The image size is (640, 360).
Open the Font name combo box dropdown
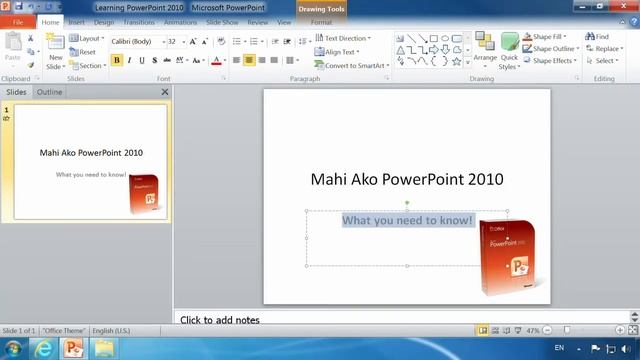tap(164, 42)
